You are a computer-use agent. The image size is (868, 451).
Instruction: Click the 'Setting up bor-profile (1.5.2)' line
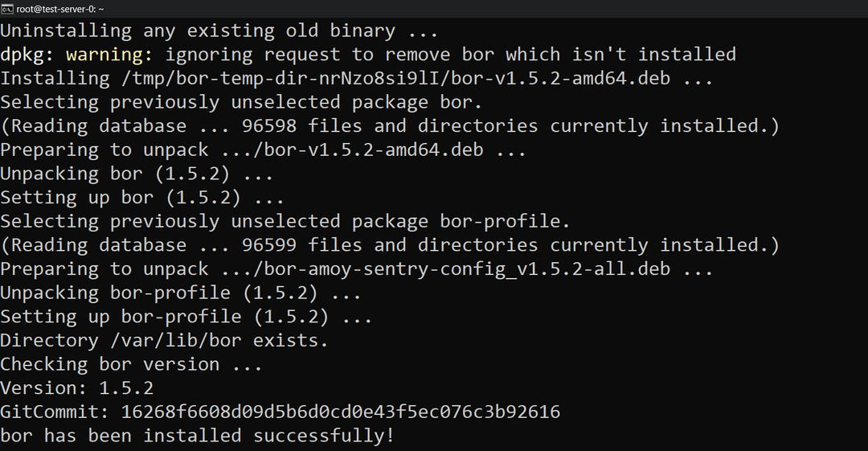186,317
